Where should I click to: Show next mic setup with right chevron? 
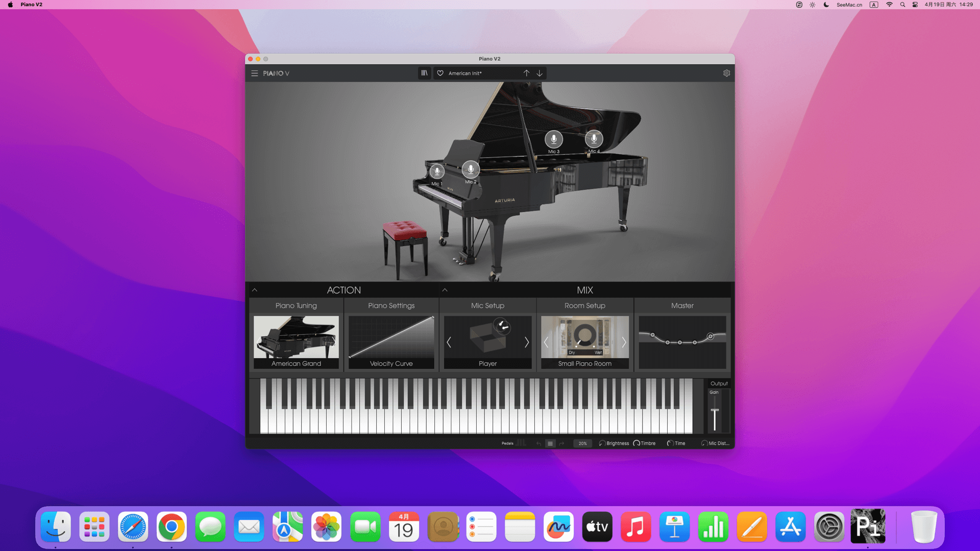click(527, 342)
